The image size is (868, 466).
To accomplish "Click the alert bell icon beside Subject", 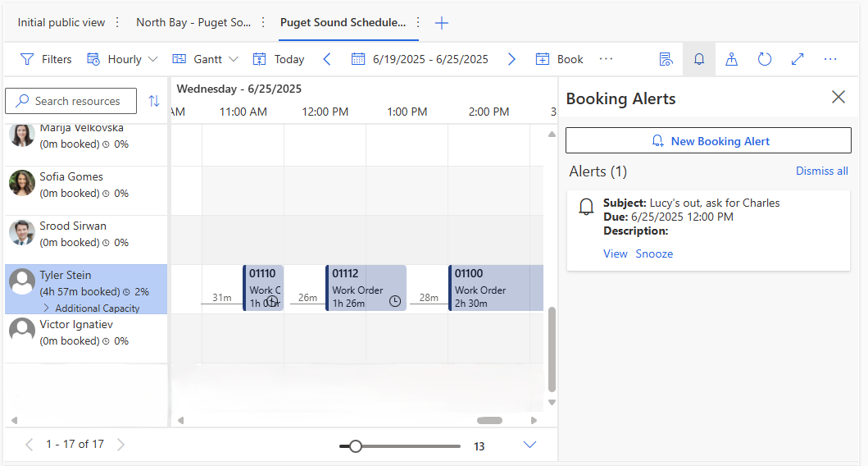I will click(586, 207).
